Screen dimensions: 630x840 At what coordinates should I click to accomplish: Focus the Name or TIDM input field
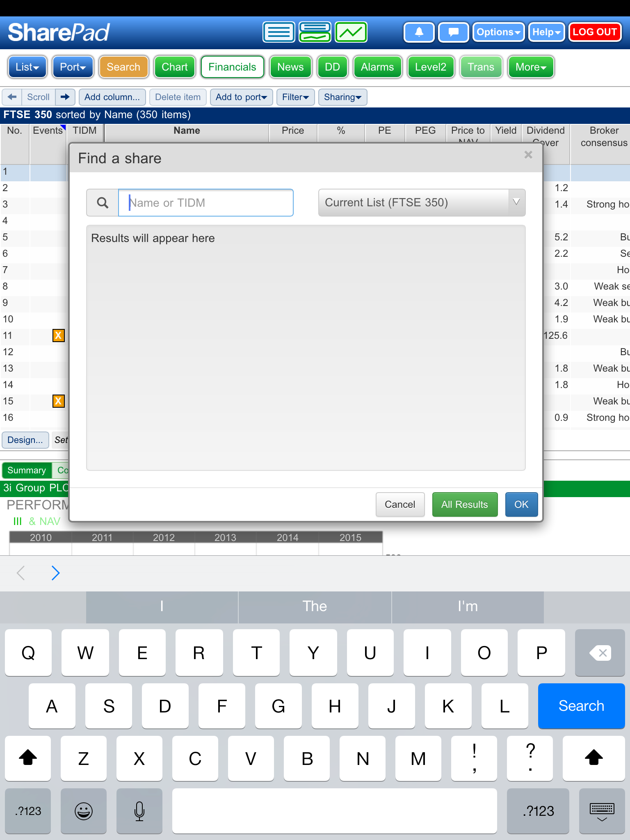[x=206, y=203]
